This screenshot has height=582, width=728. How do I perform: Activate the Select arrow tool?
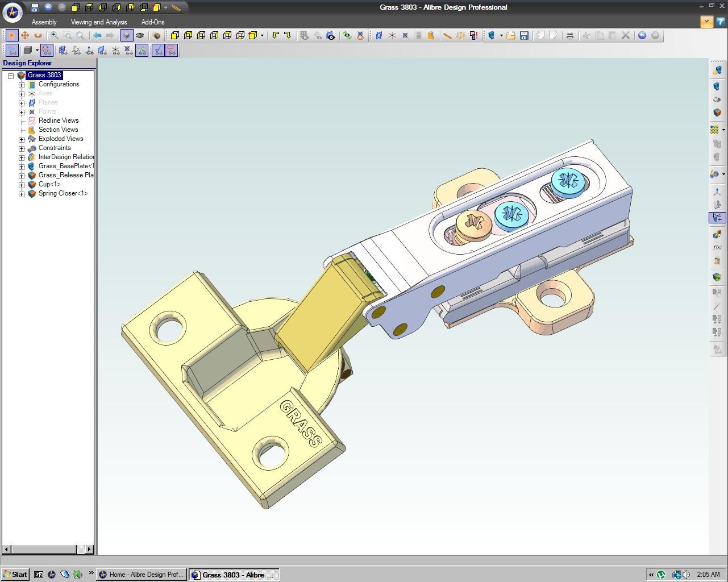[11, 35]
